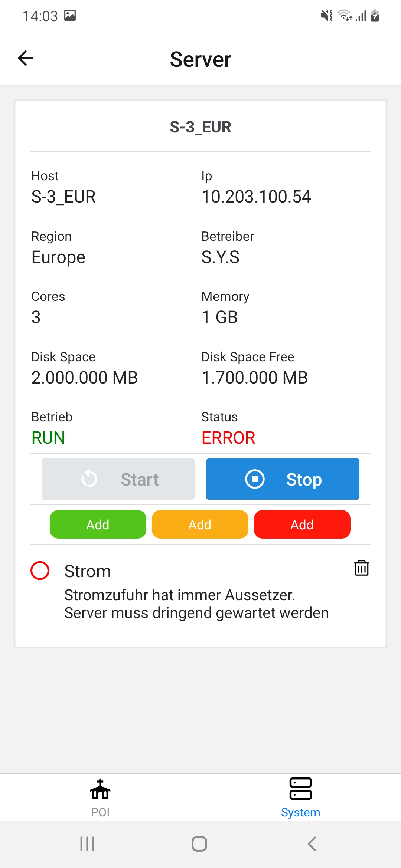
Task: Click the disabled Start button
Action: [x=118, y=479]
